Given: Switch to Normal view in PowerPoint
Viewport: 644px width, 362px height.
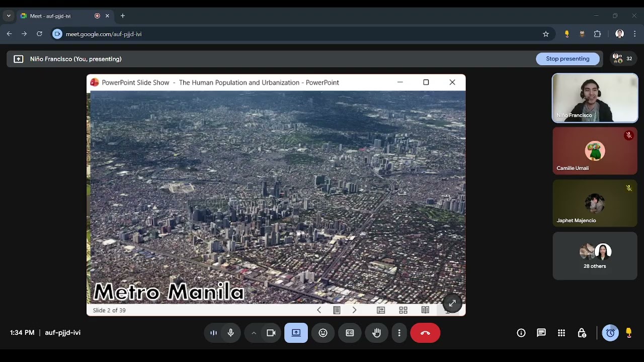Looking at the screenshot, I should tap(381, 310).
